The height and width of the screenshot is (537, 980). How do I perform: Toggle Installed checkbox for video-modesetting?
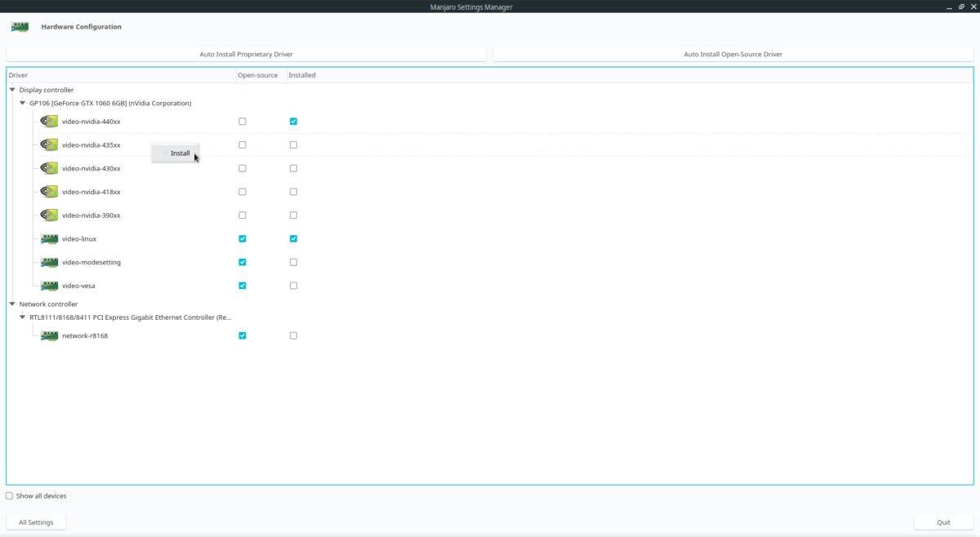pyautogui.click(x=293, y=263)
